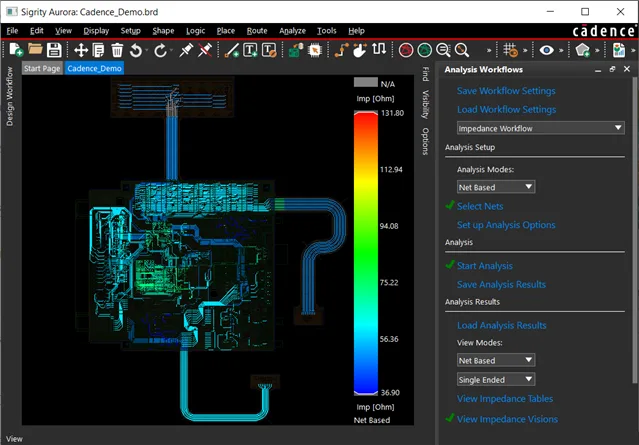Screen dimensions: 639x445
Task: Click the chip with cursor icon
Action: click(x=315, y=50)
